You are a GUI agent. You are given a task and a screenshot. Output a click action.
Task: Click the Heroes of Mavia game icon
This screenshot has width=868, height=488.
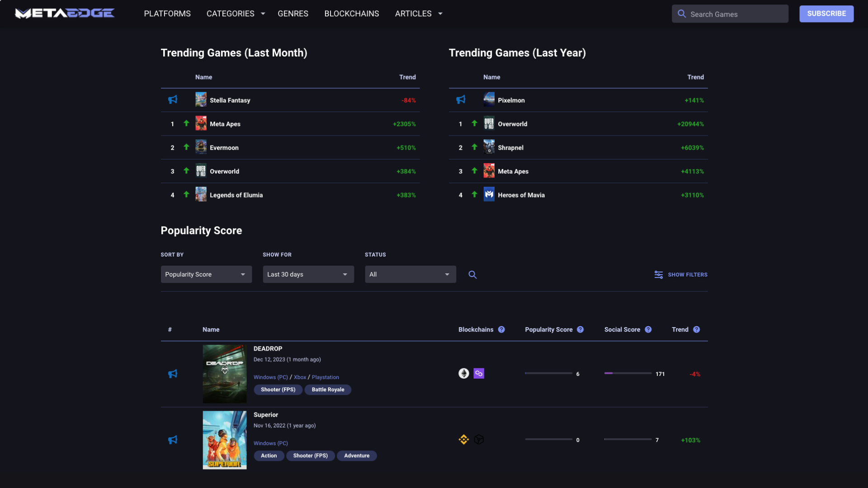pos(489,194)
